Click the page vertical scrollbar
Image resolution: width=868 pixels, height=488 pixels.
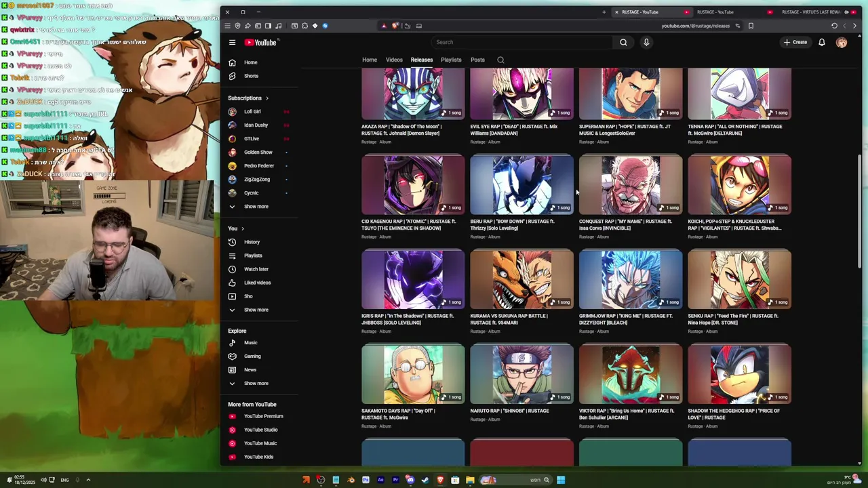coord(859,210)
